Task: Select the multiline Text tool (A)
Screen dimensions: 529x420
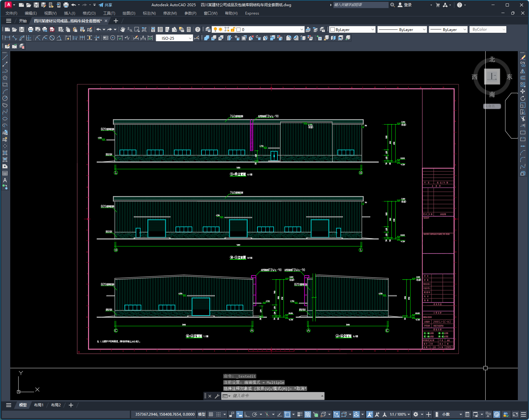Action: pos(5,180)
